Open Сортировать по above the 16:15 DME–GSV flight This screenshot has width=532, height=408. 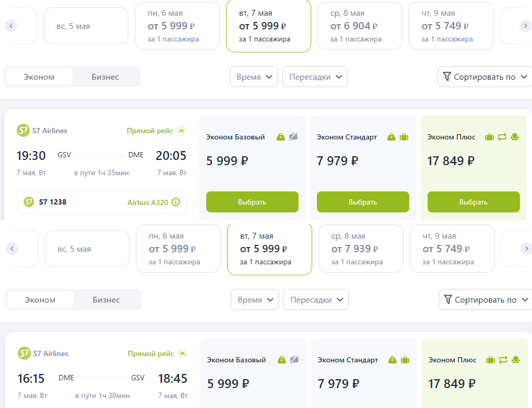pyautogui.click(x=485, y=299)
